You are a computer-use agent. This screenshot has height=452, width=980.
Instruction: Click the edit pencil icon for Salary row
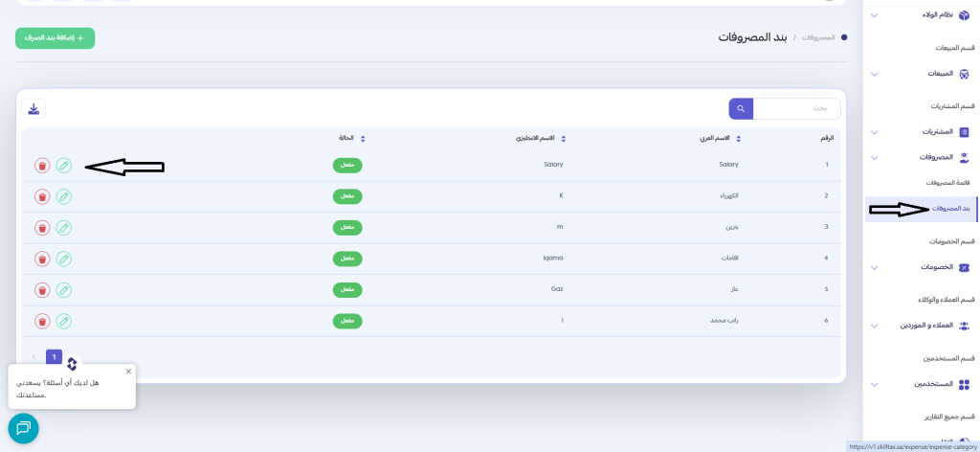(x=63, y=166)
